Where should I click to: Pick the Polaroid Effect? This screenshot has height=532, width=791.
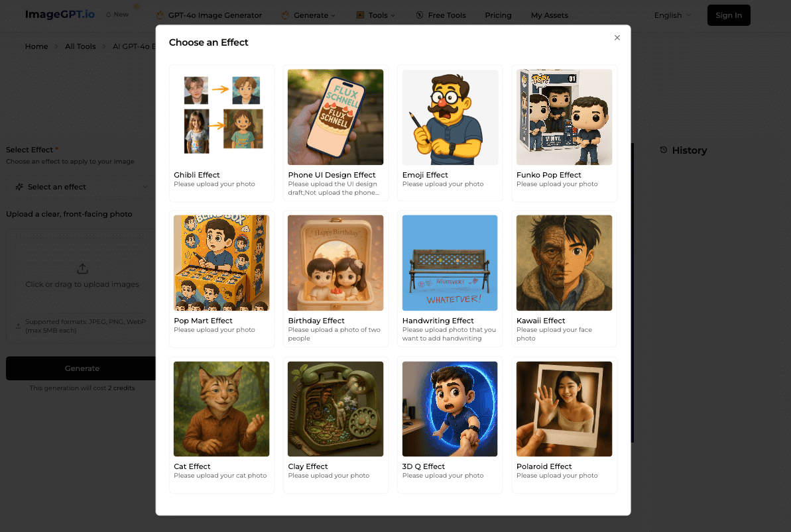[564, 425]
